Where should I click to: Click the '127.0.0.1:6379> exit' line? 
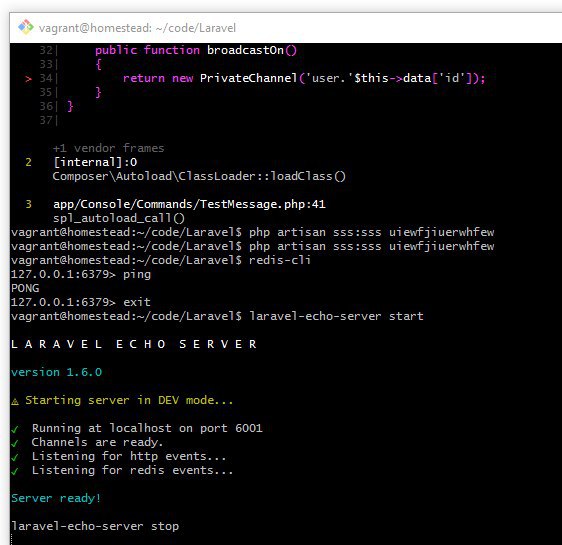(x=81, y=302)
